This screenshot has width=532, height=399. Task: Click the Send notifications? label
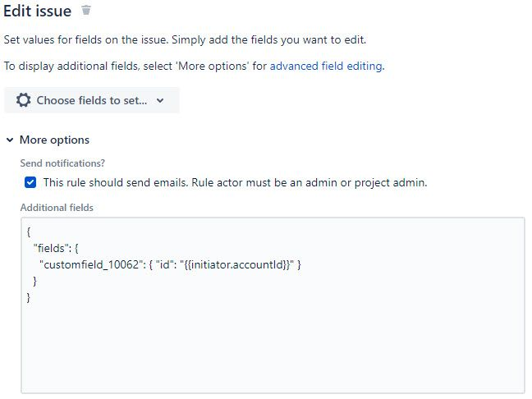[62, 163]
